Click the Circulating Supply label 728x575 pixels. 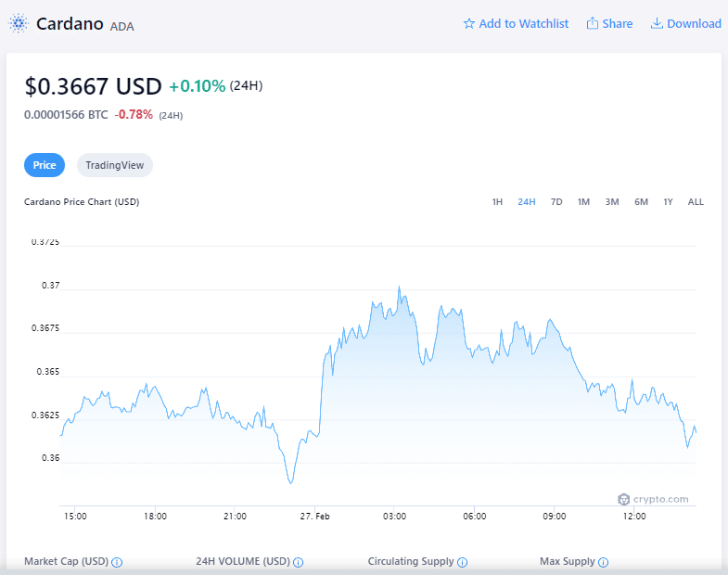tap(411, 561)
